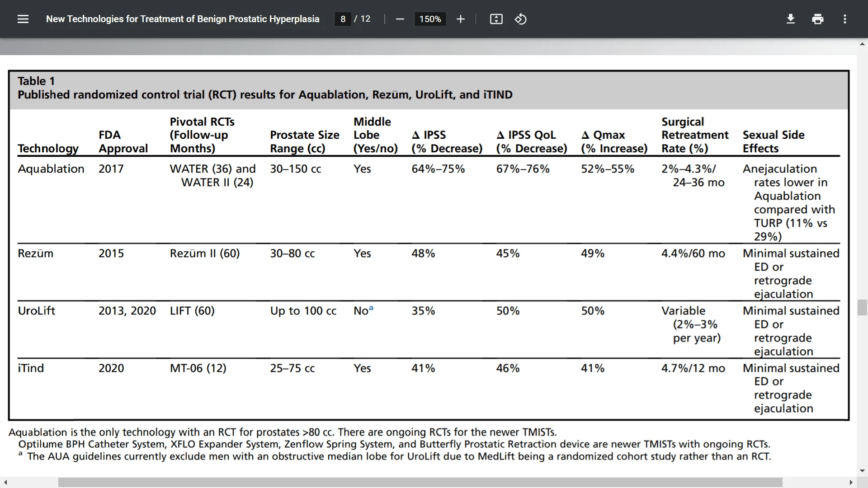Click the '64%–75%' IPSS cell

pos(438,169)
